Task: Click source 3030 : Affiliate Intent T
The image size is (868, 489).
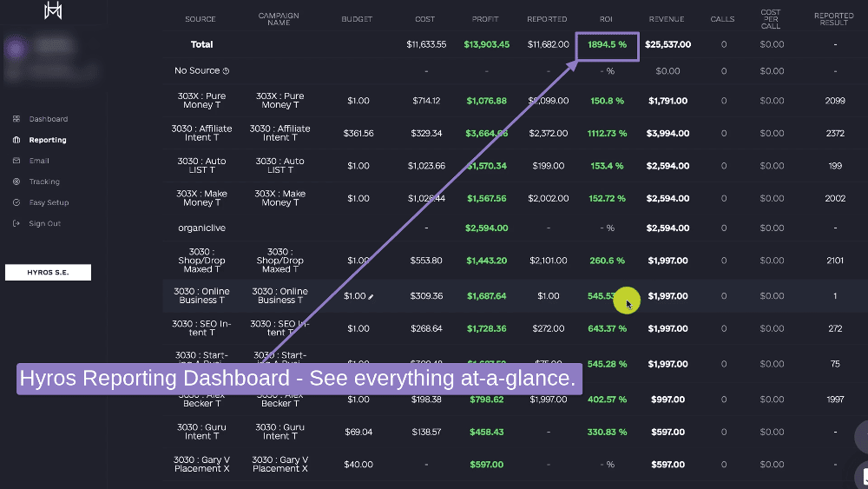Action: pos(201,133)
